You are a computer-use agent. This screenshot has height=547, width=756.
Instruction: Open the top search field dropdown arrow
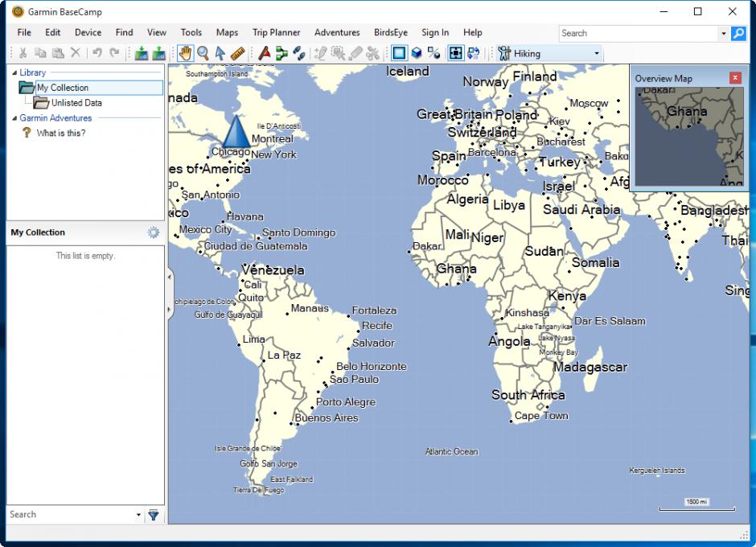(723, 33)
